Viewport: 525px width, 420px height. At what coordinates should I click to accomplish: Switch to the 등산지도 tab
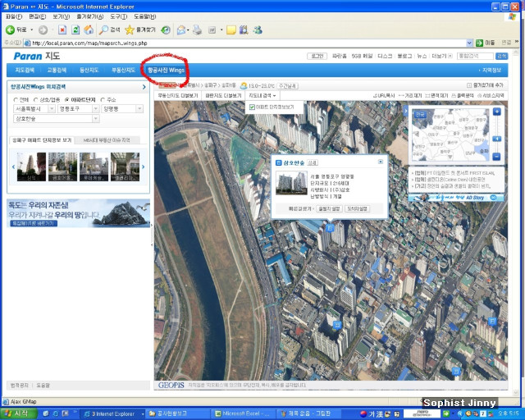(x=89, y=70)
